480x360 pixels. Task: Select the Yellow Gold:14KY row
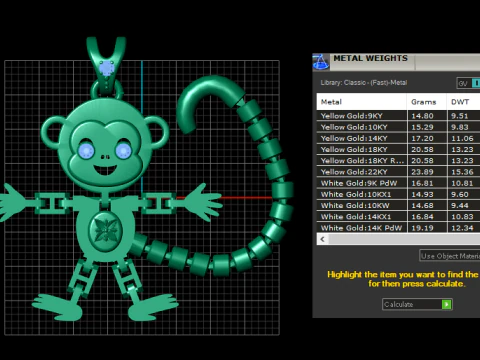point(398,138)
